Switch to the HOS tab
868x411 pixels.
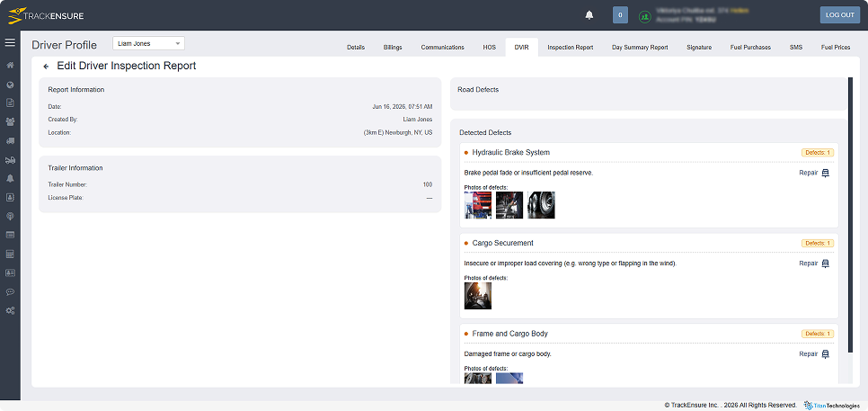pyautogui.click(x=490, y=48)
